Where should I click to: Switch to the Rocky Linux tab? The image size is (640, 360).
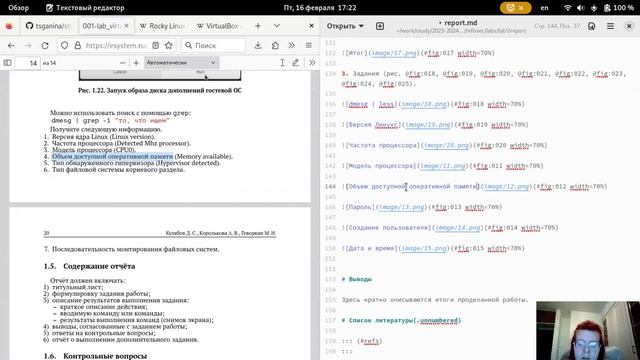click(162, 26)
